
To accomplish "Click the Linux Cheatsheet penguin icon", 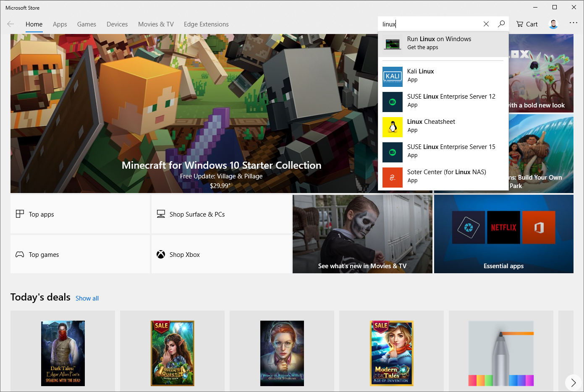I will [393, 127].
